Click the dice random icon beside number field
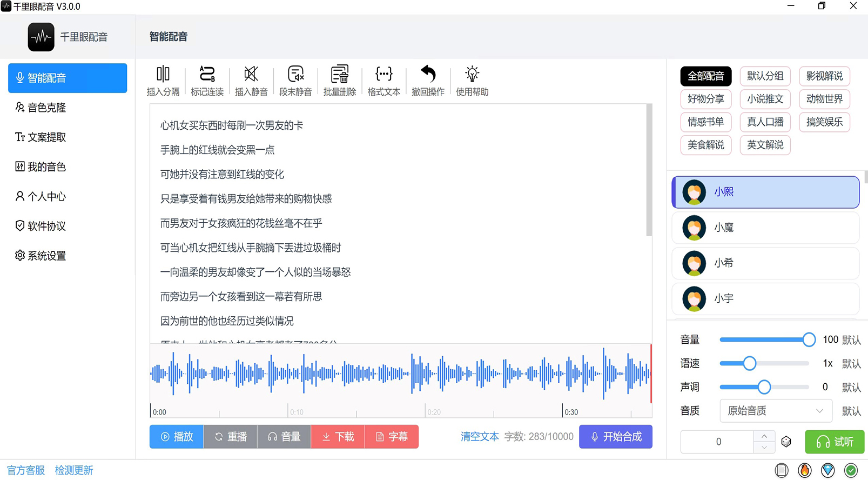868x480 pixels. [786, 442]
